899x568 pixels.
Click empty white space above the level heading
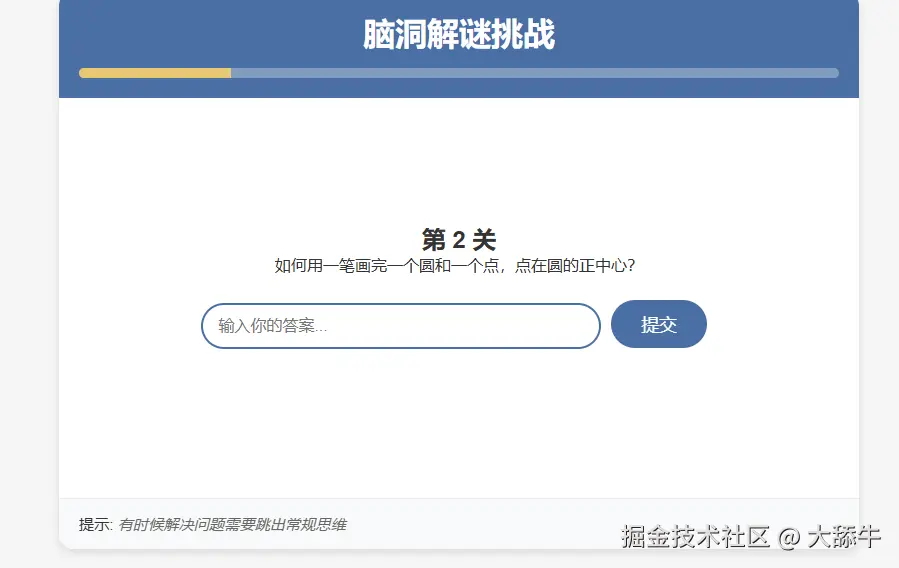[x=458, y=160]
